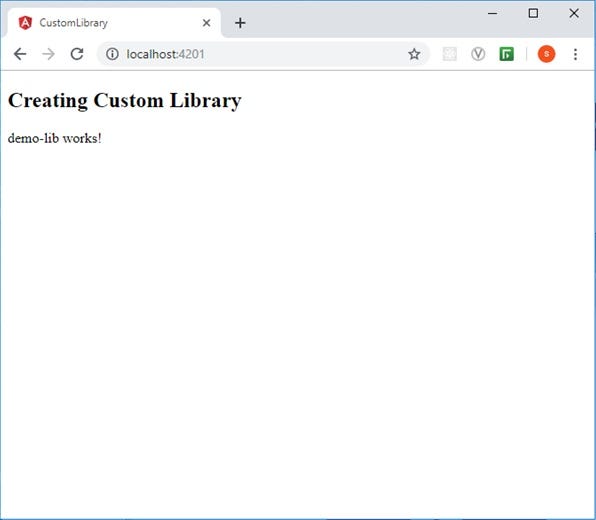Maximize the browser window
Viewport: 596px width, 520px height.
pyautogui.click(x=533, y=13)
